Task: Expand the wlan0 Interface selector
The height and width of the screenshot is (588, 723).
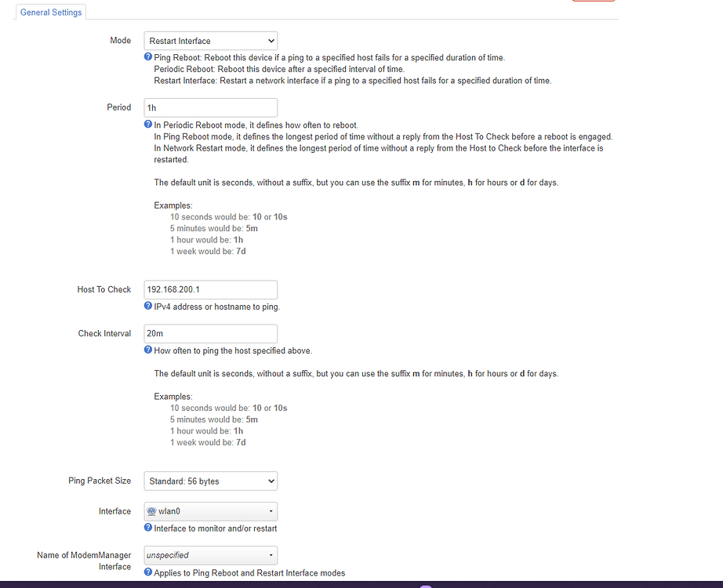Action: [210, 510]
